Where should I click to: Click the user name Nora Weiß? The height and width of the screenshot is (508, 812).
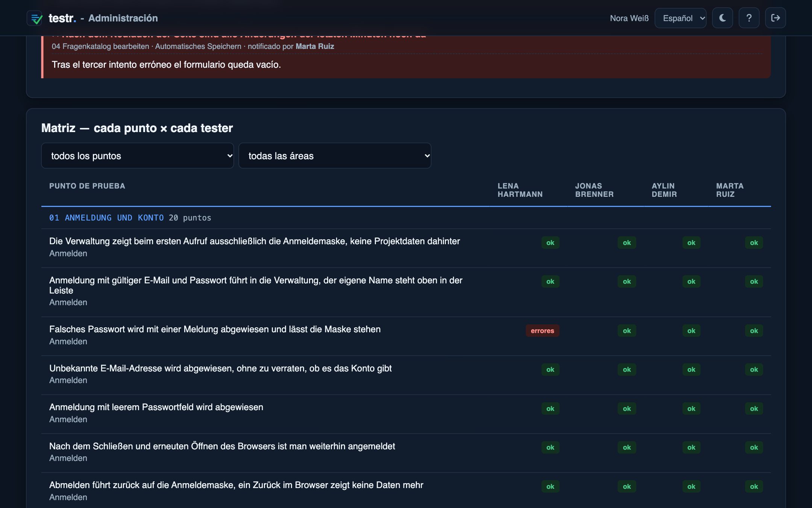(x=629, y=18)
